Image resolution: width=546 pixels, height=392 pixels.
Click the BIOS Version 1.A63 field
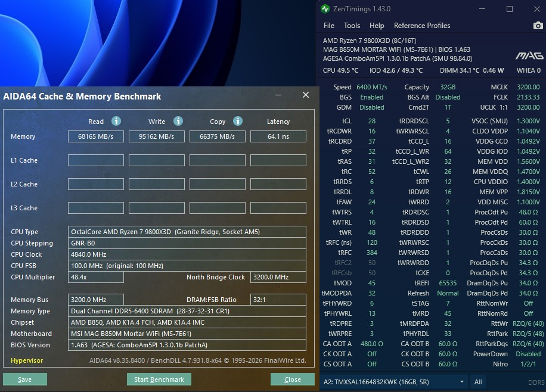point(187,345)
